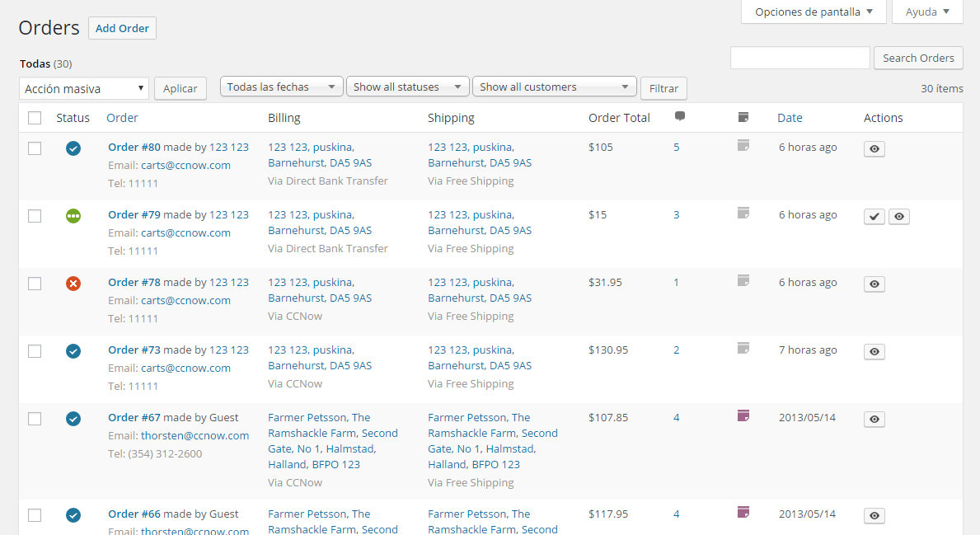Click Aplicar to apply bulk action
980x535 pixels.
[180, 89]
